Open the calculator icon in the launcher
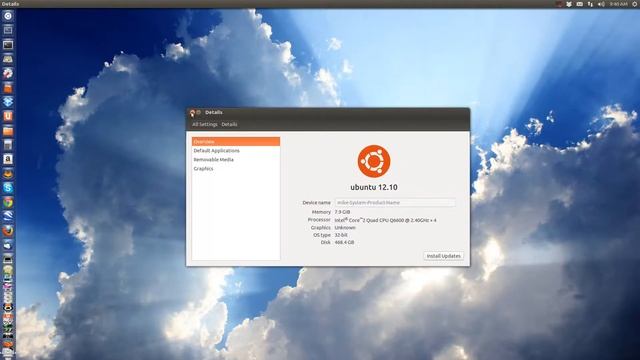Screen dimensions: 640x360 8,145
